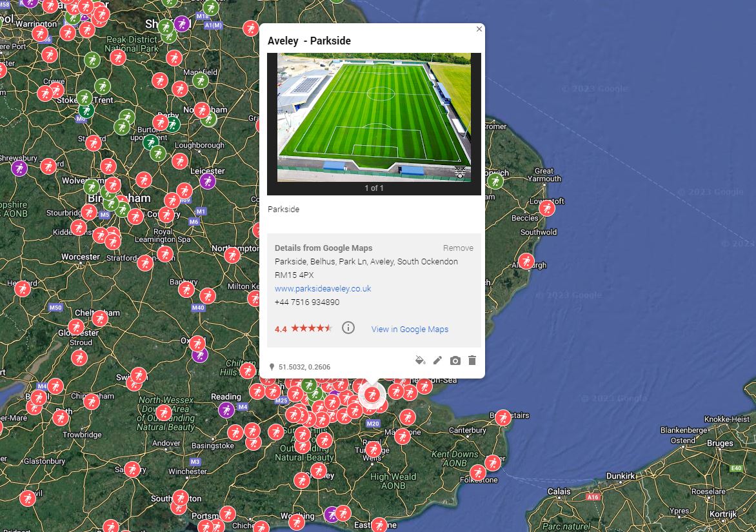The width and height of the screenshot is (756, 532).
Task: Open View in Google Maps link
Action: [x=410, y=329]
